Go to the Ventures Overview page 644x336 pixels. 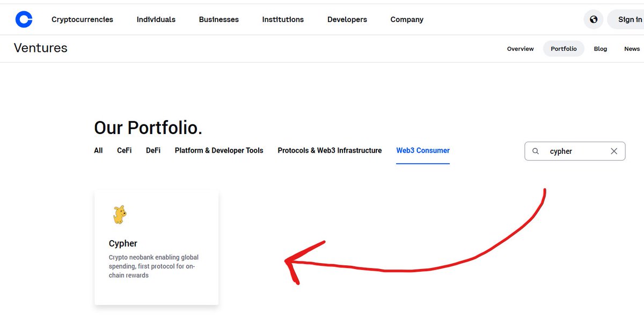click(x=521, y=49)
